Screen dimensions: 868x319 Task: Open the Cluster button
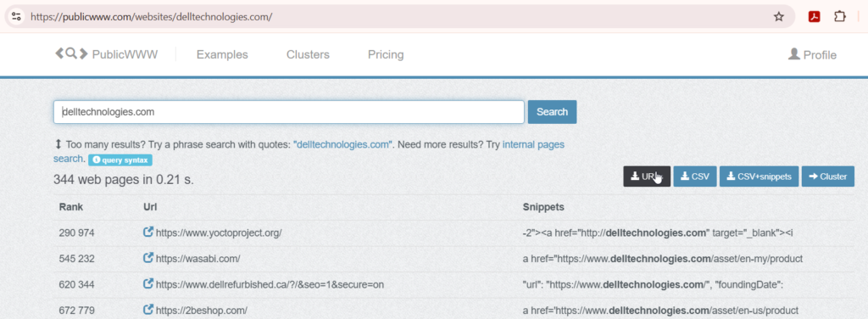[827, 176]
